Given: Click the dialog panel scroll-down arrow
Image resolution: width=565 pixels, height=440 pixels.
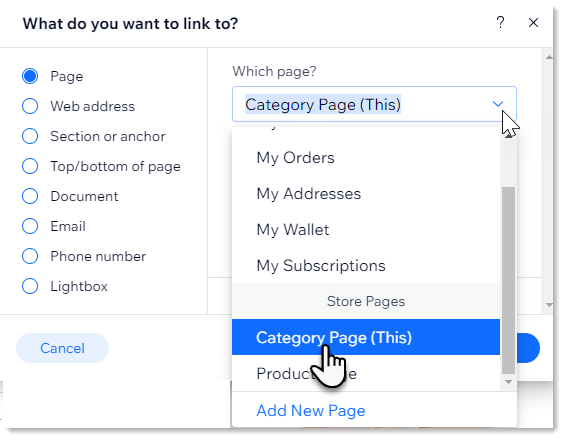Looking at the screenshot, I should click(549, 305).
